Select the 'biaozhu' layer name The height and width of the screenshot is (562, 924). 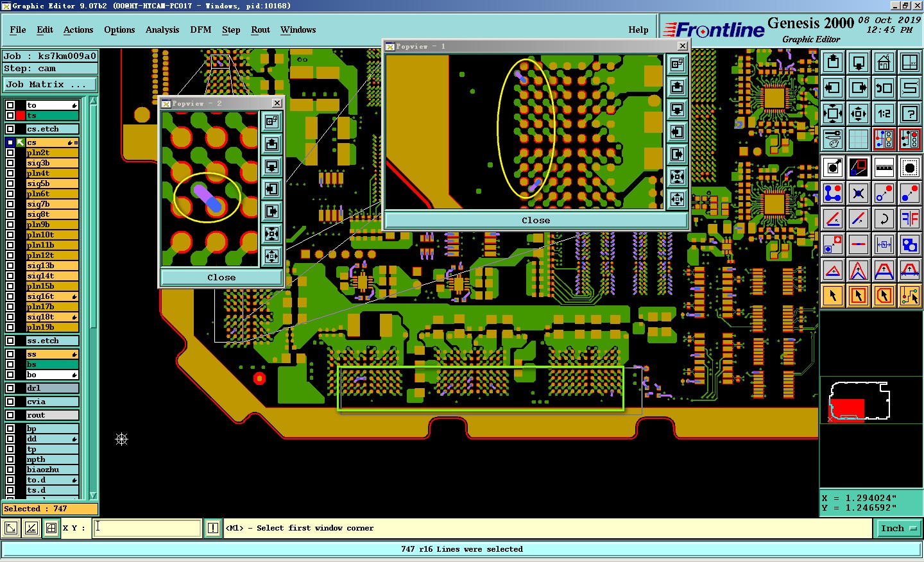(51, 470)
